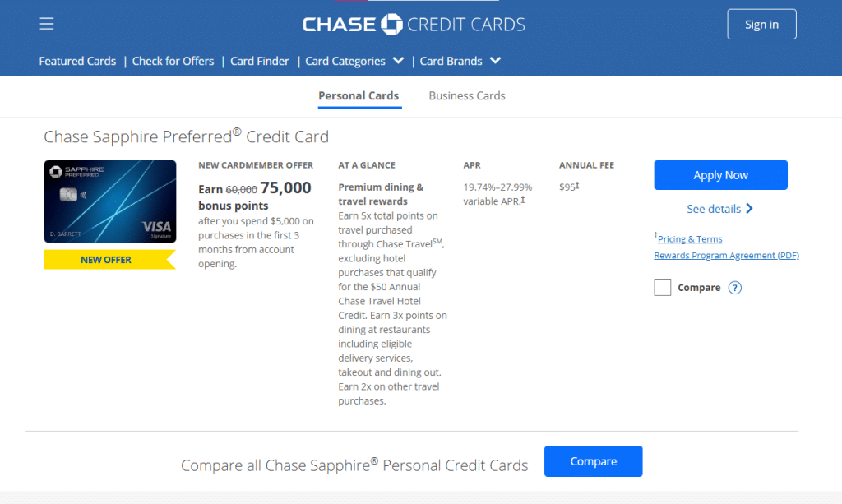Expand the Card Categories dropdown

[x=398, y=61]
